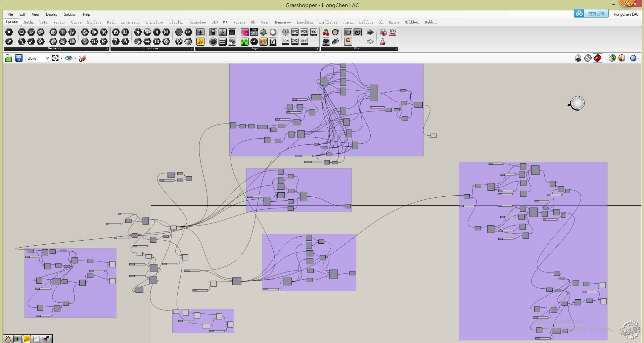This screenshot has height=343, width=644.
Task: Open the File menu
Action: click(10, 14)
